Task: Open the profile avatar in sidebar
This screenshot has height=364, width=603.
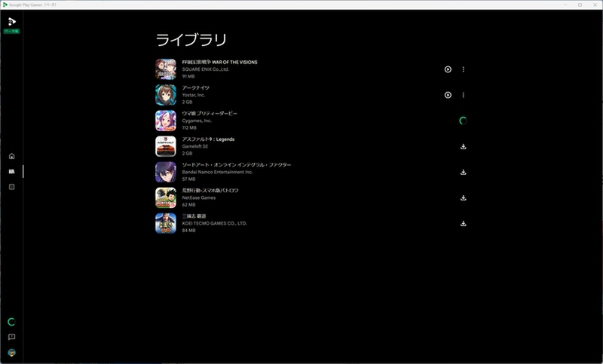Action: 11,353
